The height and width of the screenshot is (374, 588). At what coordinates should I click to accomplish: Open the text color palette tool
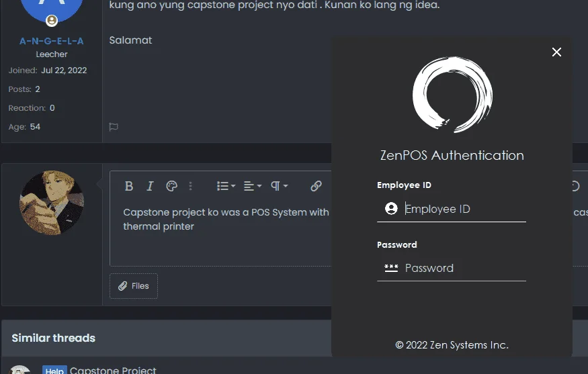pos(171,186)
